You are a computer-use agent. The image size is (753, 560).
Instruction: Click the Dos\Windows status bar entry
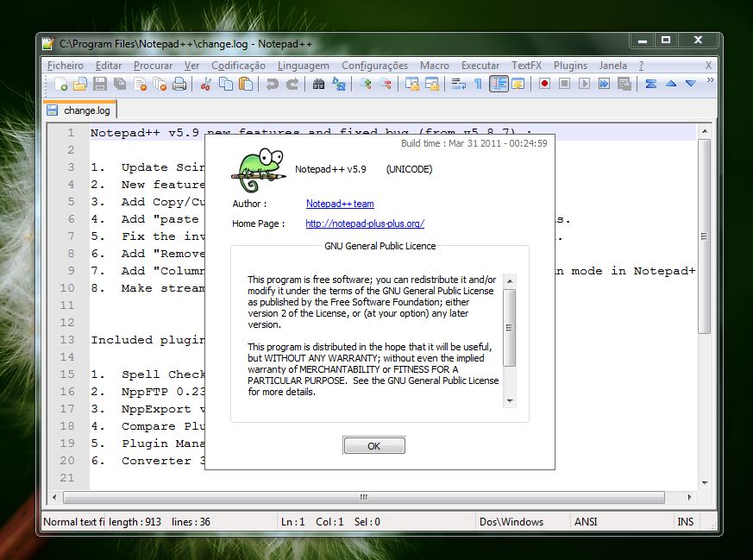[x=511, y=522]
